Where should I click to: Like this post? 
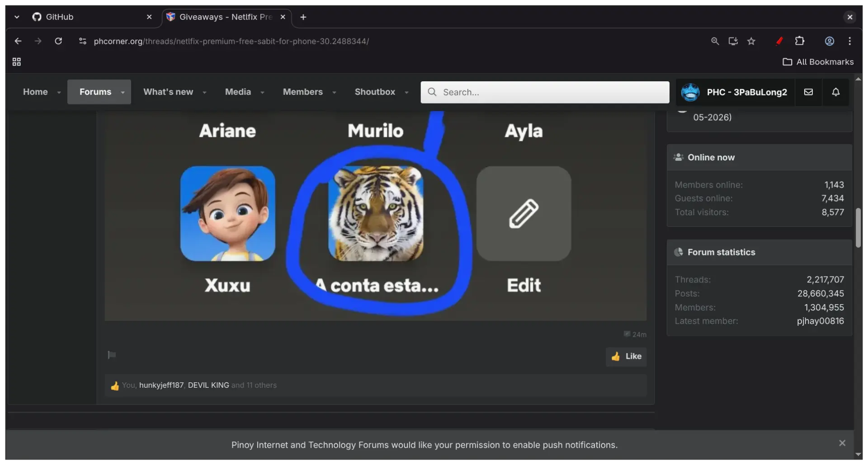626,357
